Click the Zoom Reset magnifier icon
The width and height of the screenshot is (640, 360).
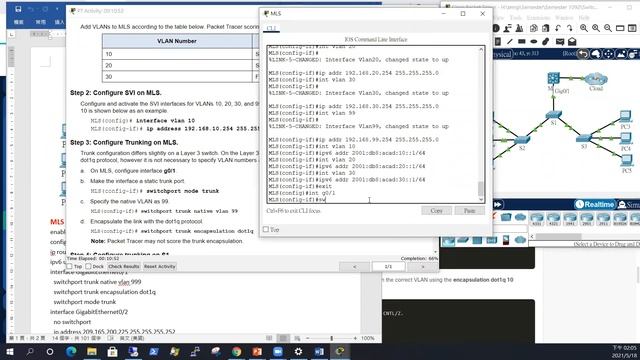coord(596,28)
